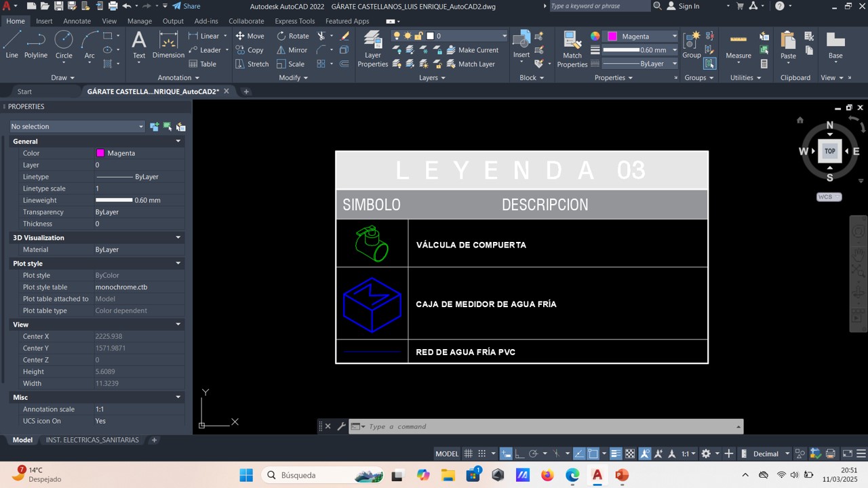Click the ribbon object color wheel icon

click(x=595, y=36)
